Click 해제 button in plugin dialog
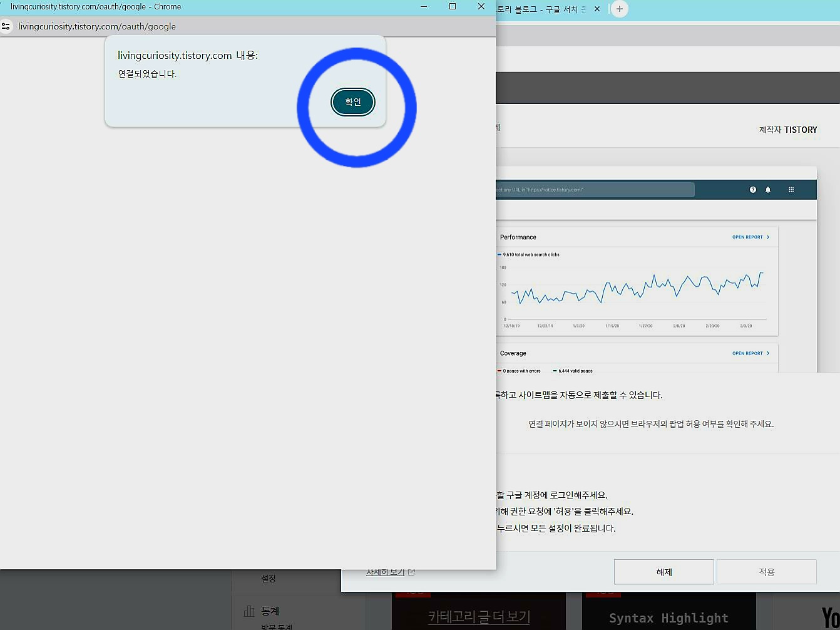 click(x=664, y=572)
